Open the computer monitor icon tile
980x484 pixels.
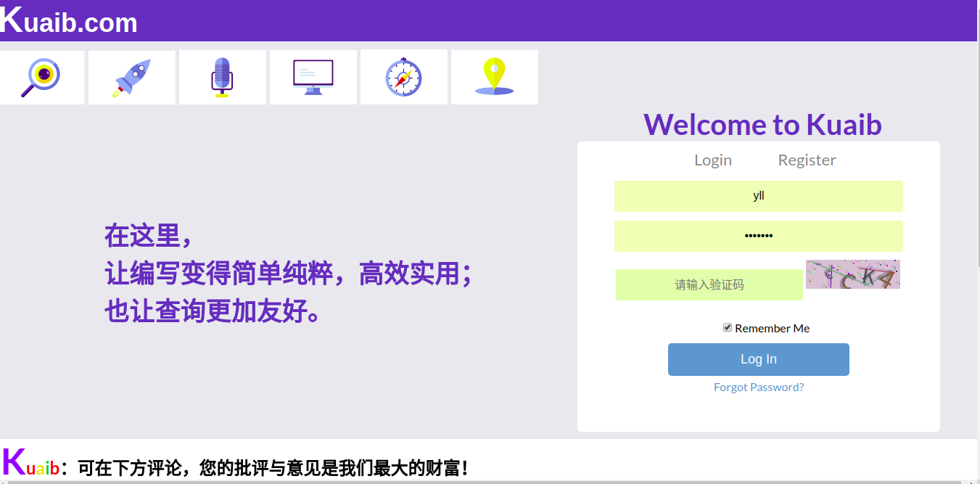[313, 77]
